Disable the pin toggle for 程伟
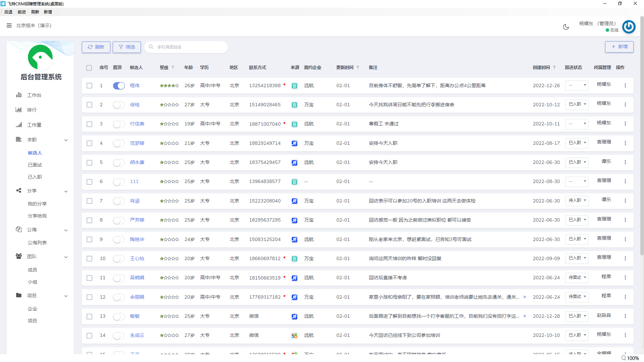Image resolution: width=644 pixels, height=362 pixels. pyautogui.click(x=119, y=86)
